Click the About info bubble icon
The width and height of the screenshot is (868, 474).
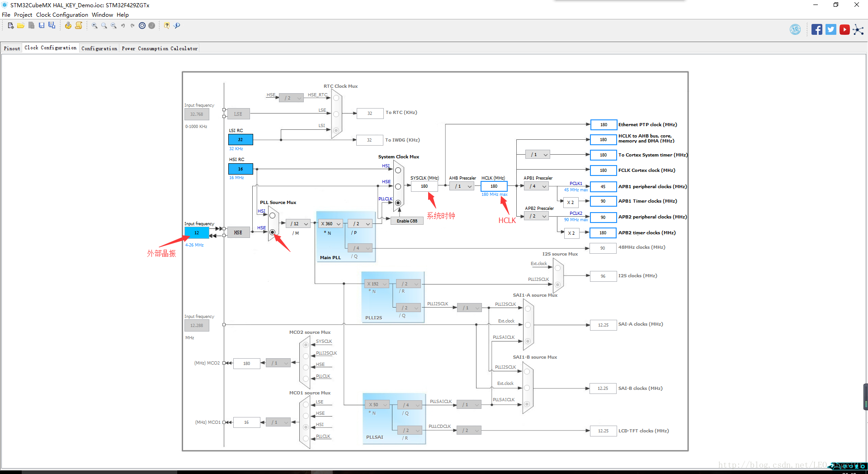tap(177, 26)
